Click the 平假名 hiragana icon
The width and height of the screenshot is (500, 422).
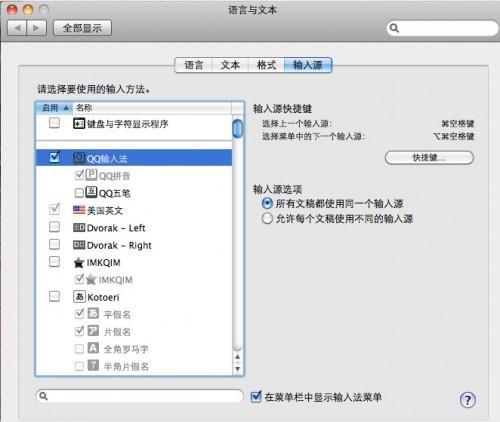click(93, 314)
